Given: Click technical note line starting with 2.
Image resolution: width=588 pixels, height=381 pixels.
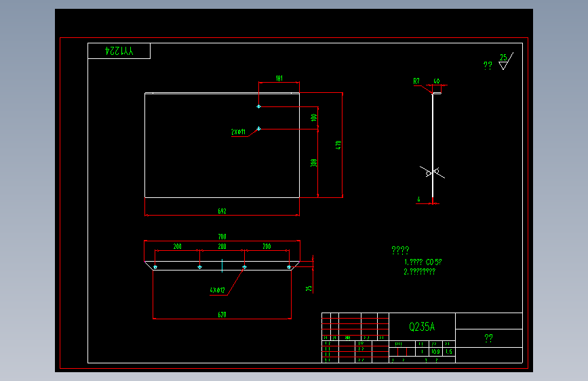Looking at the screenshot, I should click(x=419, y=271).
